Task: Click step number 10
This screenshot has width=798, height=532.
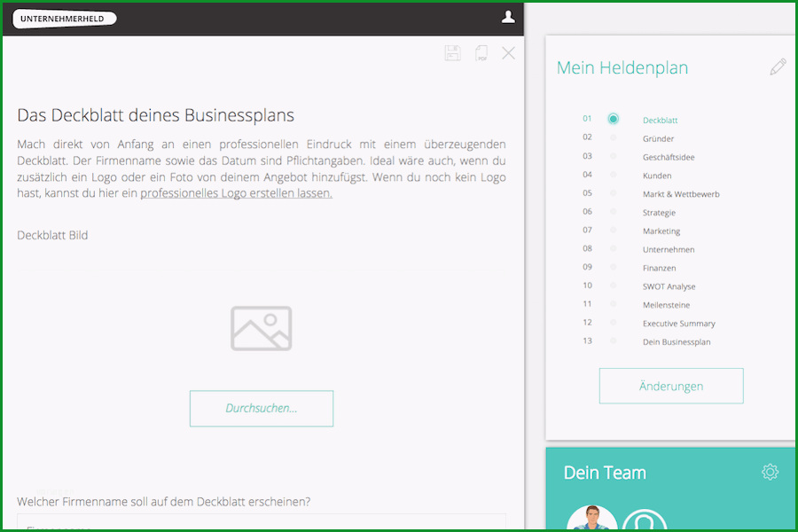Action: tap(587, 286)
